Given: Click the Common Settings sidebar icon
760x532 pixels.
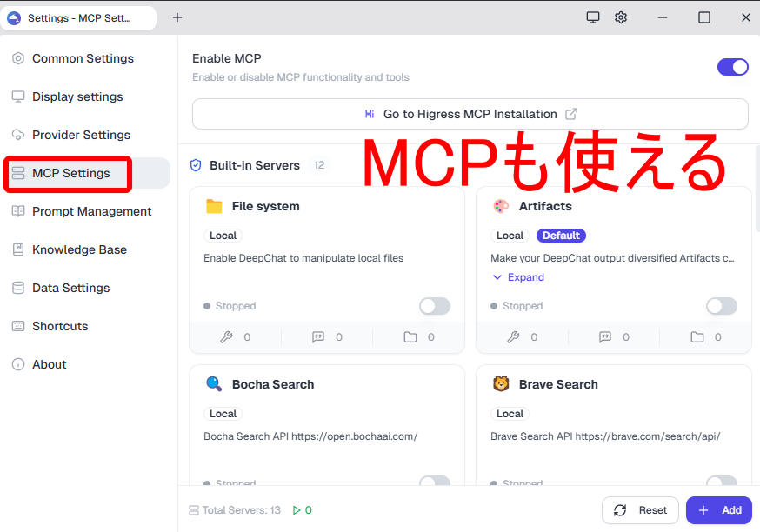Looking at the screenshot, I should [18, 58].
